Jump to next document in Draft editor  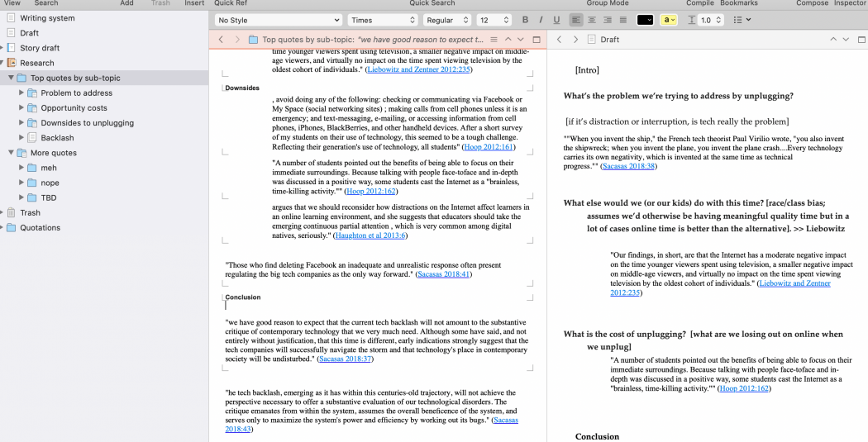[x=846, y=40]
